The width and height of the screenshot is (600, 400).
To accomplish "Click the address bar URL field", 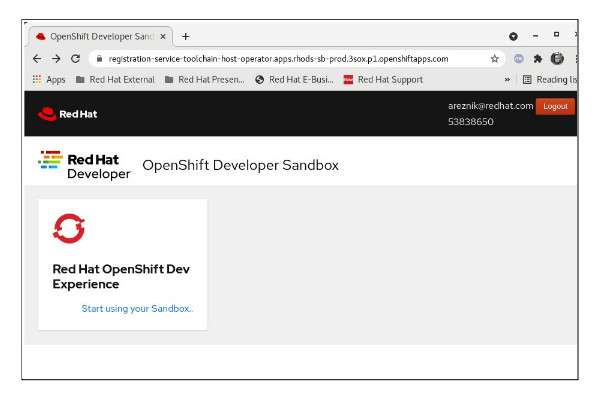I will coord(280,59).
